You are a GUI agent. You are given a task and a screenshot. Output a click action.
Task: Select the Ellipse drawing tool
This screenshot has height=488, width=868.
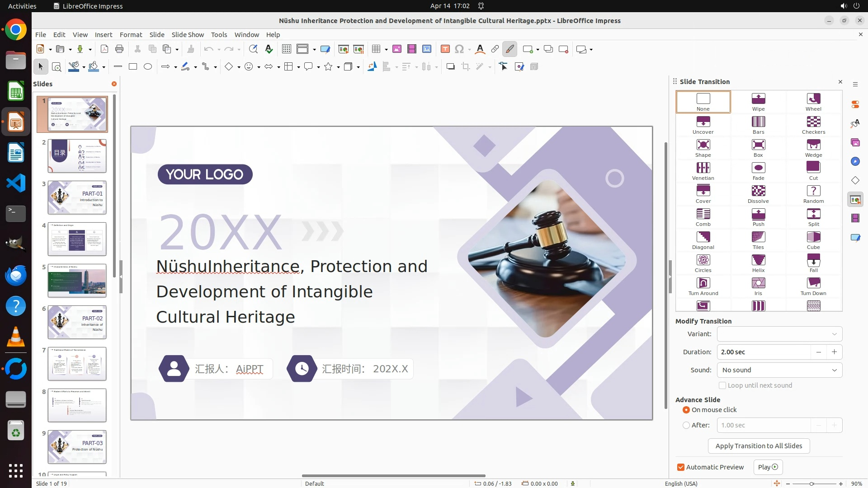click(148, 67)
